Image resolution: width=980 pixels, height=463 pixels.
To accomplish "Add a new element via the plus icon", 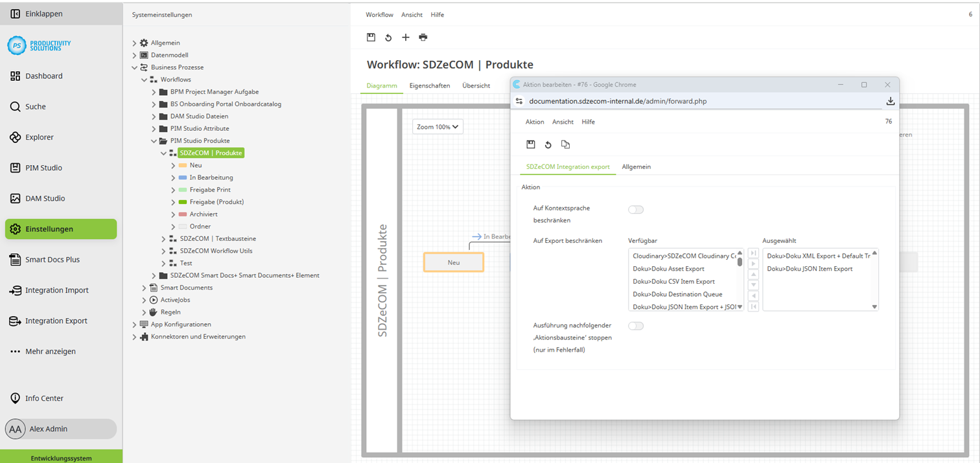I will click(405, 37).
